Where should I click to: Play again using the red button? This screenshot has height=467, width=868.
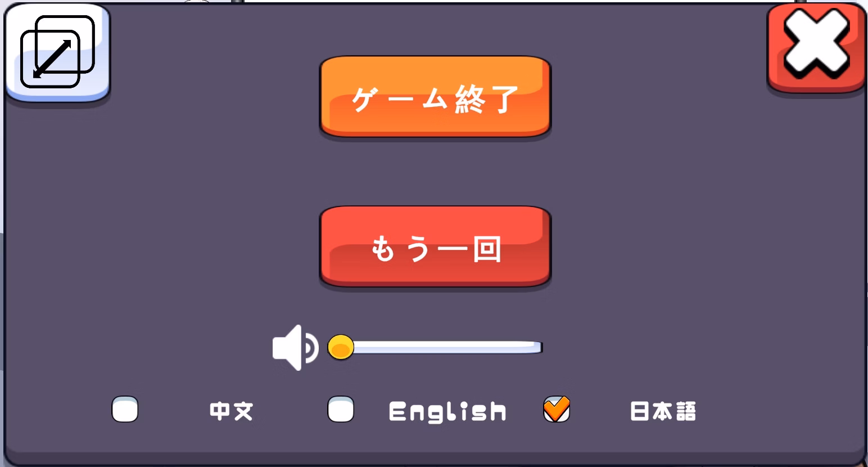coord(435,246)
